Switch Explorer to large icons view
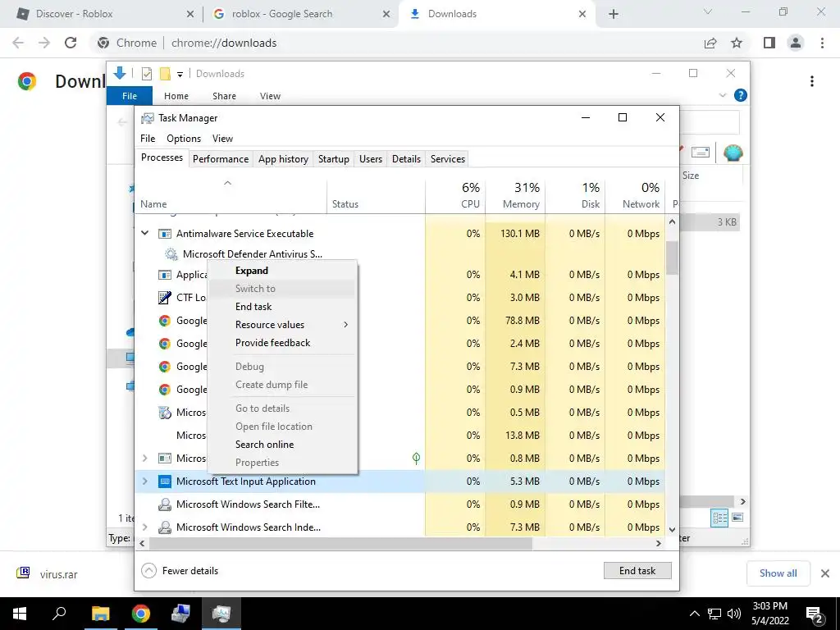 click(x=737, y=518)
